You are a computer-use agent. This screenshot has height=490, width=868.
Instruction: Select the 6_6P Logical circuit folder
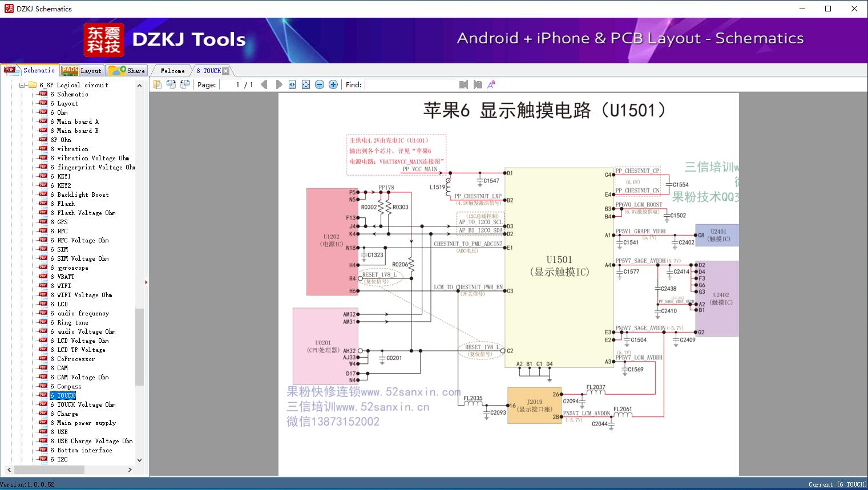point(74,85)
